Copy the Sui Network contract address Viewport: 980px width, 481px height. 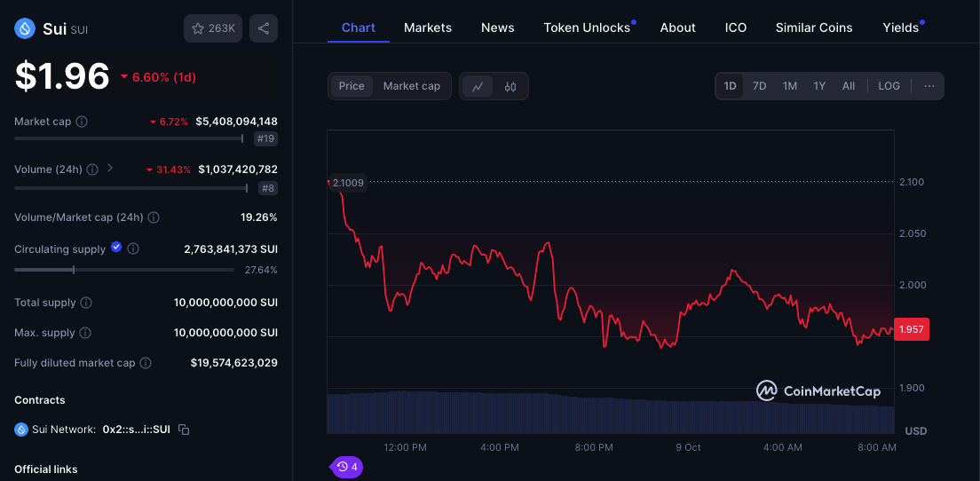click(184, 430)
